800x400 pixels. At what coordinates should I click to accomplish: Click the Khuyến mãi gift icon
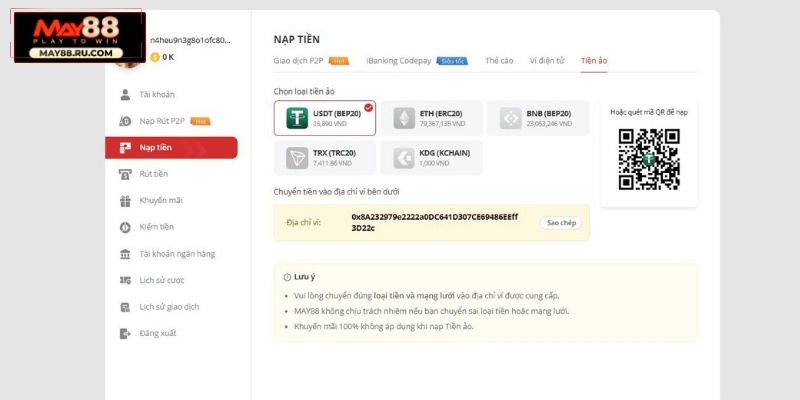coord(125,201)
